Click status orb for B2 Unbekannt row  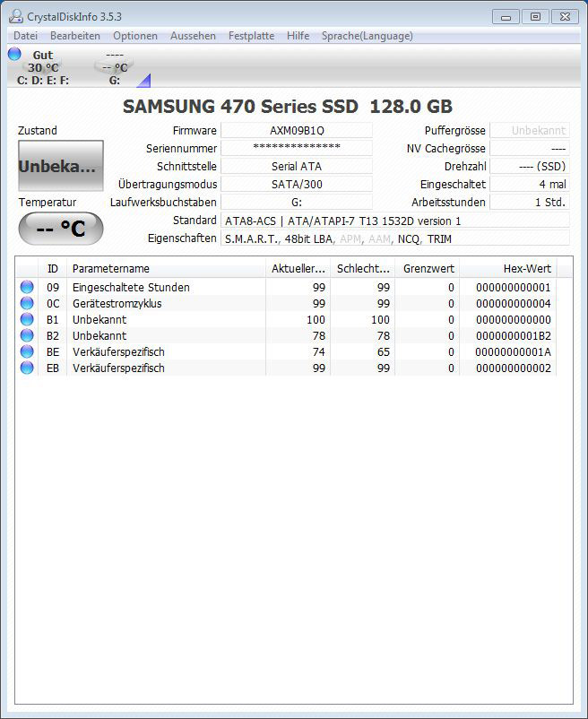pos(27,335)
